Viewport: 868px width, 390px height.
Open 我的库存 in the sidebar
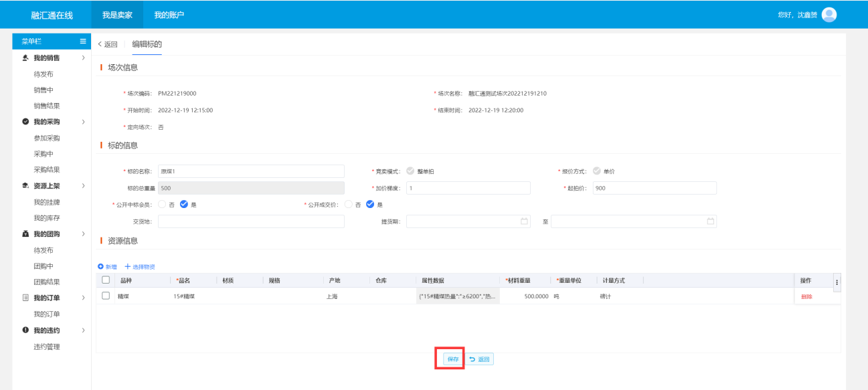[47, 218]
